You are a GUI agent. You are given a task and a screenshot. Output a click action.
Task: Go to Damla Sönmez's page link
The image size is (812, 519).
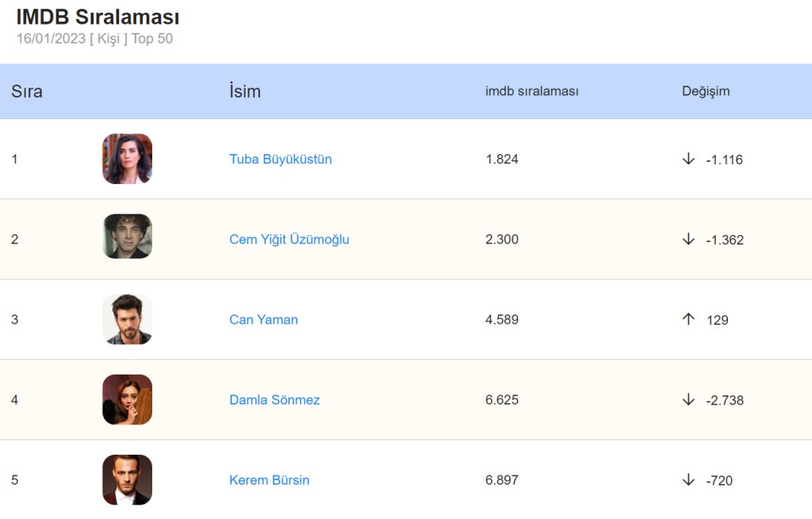[x=274, y=399]
